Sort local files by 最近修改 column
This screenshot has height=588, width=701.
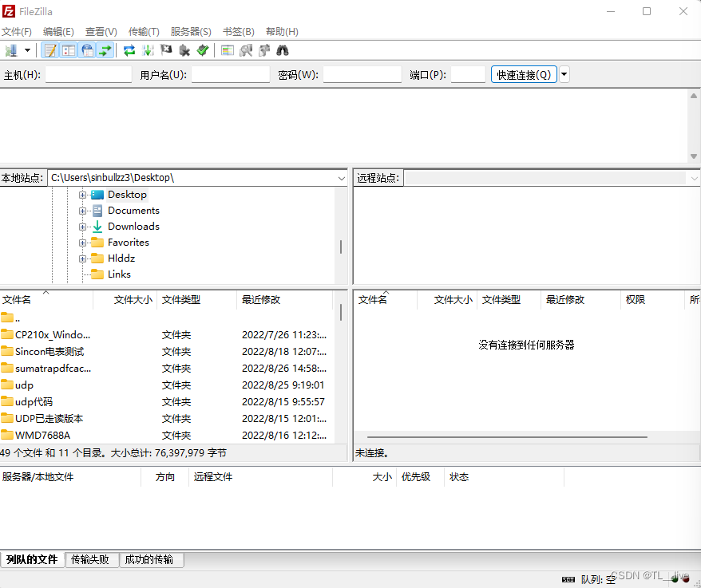pyautogui.click(x=285, y=300)
